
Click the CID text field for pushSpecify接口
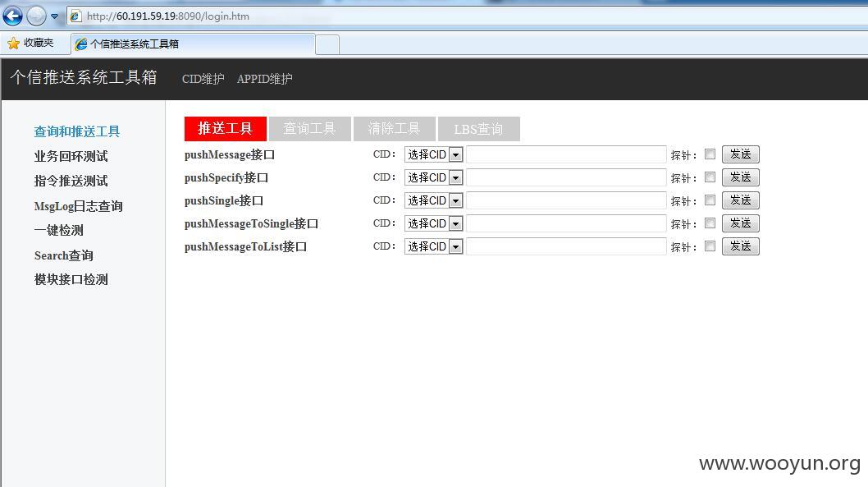coord(566,177)
